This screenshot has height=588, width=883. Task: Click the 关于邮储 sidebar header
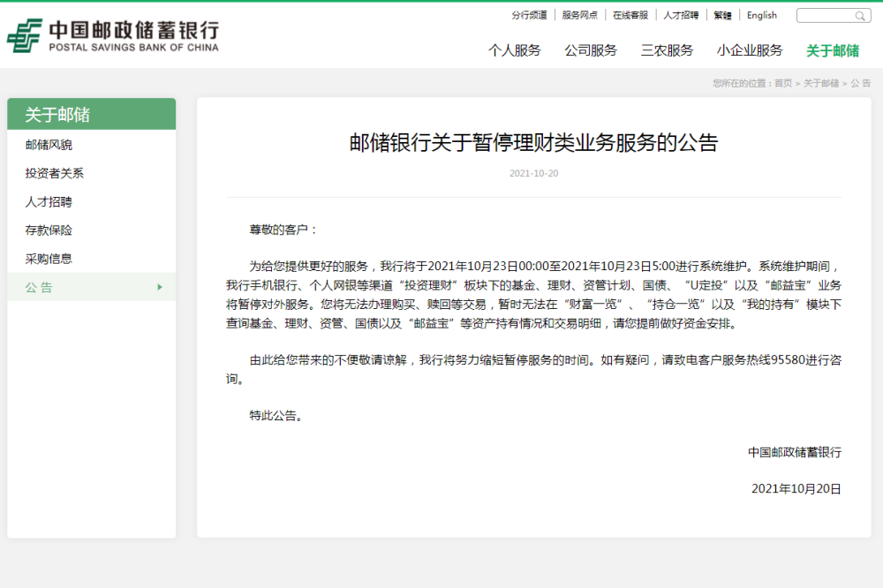[x=91, y=115]
